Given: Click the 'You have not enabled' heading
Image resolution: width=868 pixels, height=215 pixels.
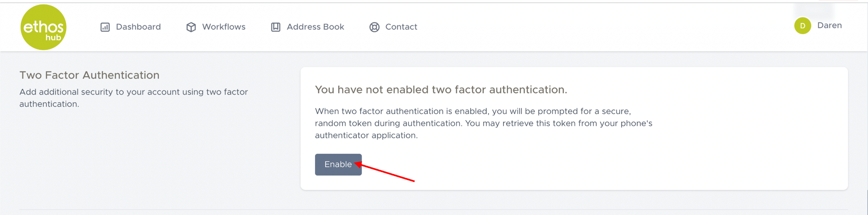Looking at the screenshot, I should coord(441,90).
